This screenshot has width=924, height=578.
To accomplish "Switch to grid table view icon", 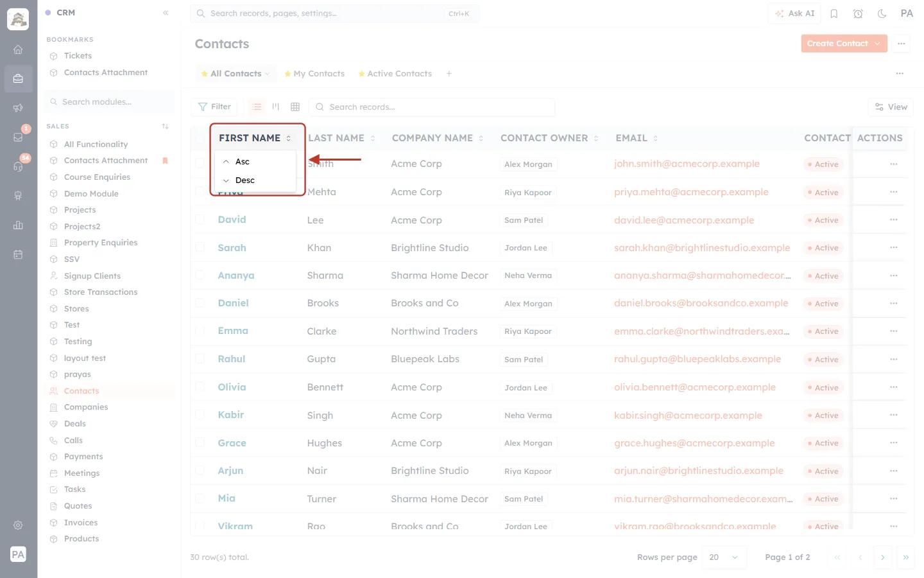I will 295,107.
